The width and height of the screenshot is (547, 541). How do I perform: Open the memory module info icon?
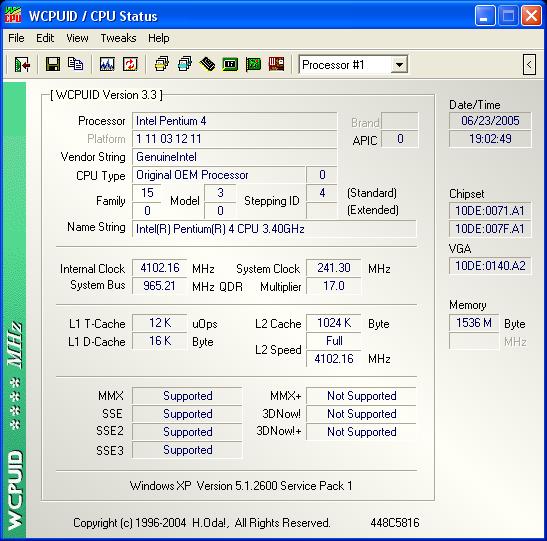[x=207, y=65]
